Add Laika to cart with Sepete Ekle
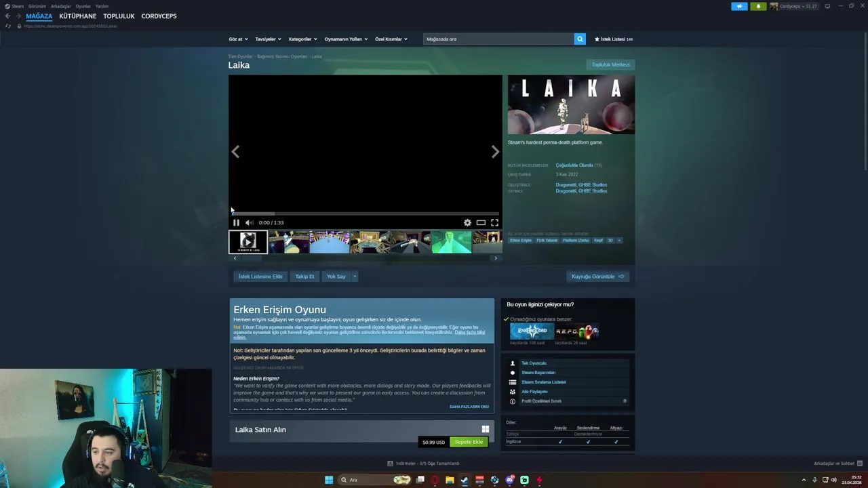This screenshot has width=868, height=488. pos(469,442)
